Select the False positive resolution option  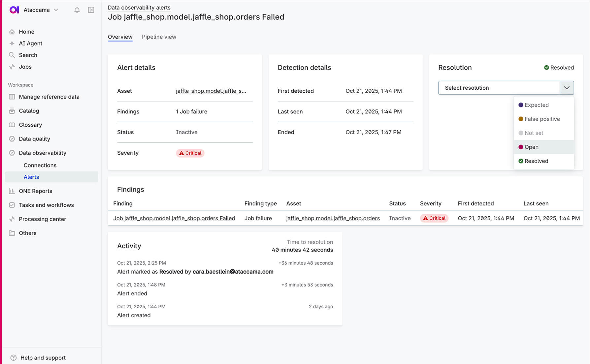[x=542, y=119]
